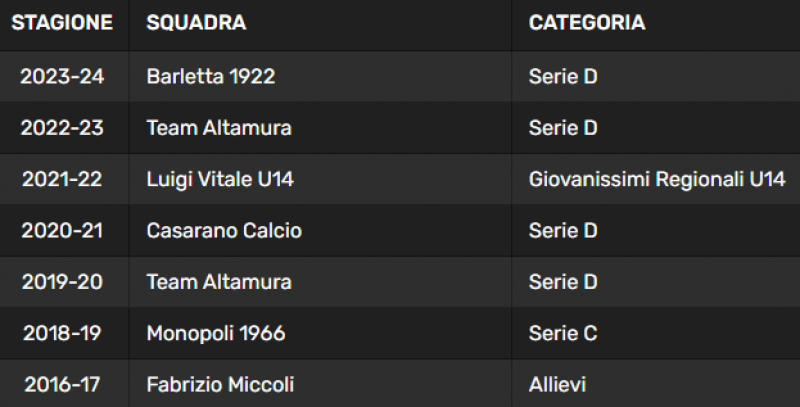
Task: Click the CATEGORIA column header
Action: 587,22
